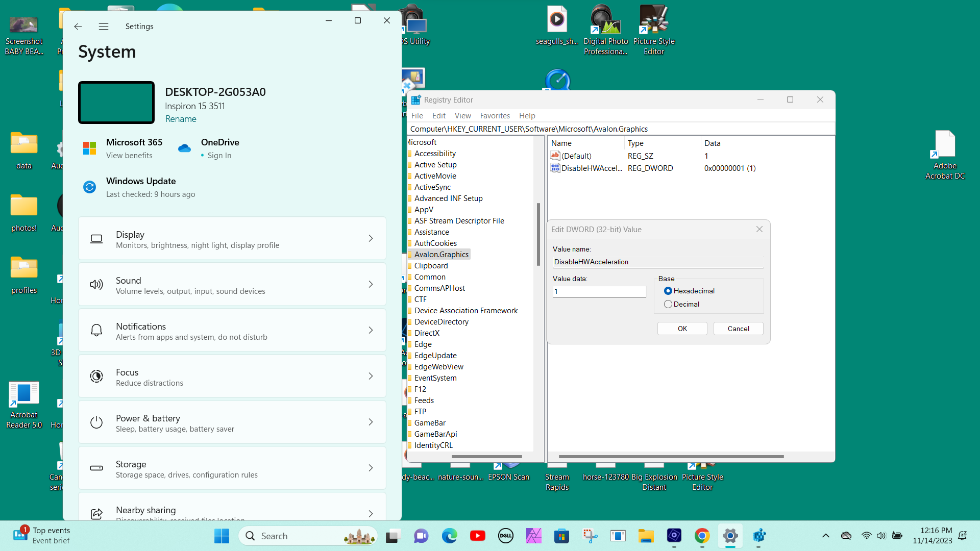
Task: Open the Favorites menu in Registry Editor
Action: (x=495, y=116)
